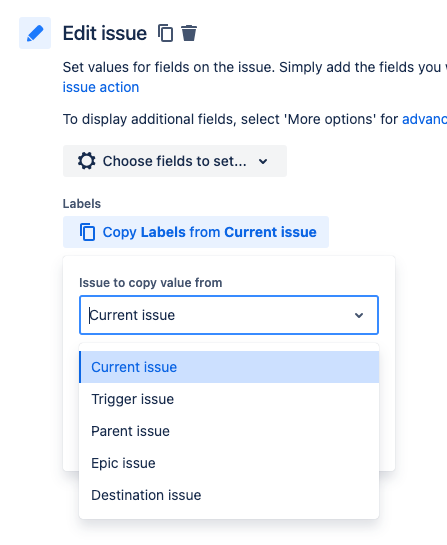This screenshot has width=447, height=545.
Task: Collapse the Issue to copy value from chevron
Action: [x=359, y=315]
